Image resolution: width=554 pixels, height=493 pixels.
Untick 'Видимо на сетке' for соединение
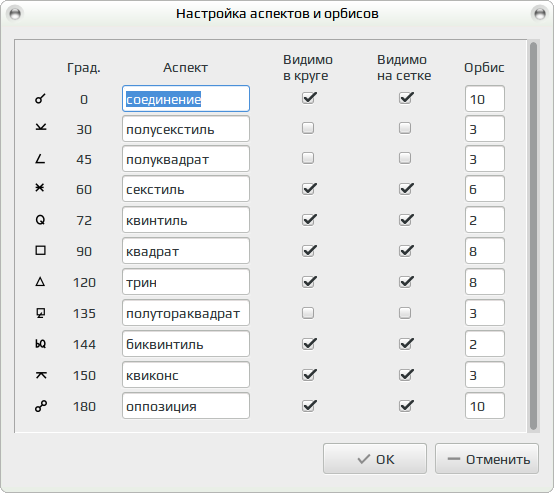[406, 98]
